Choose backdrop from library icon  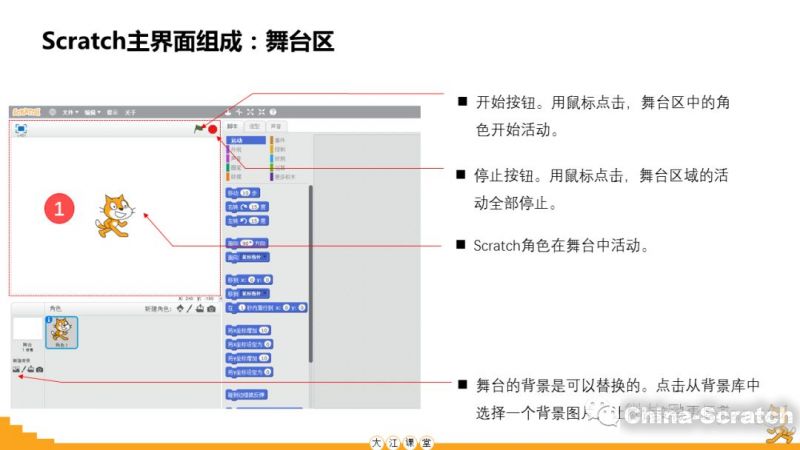pos(16,369)
